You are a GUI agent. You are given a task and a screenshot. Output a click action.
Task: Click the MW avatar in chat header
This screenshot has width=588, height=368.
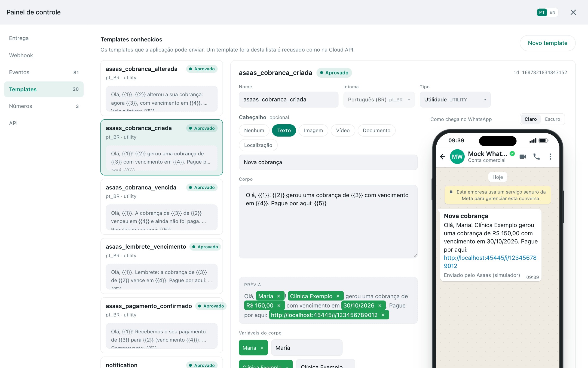click(457, 156)
